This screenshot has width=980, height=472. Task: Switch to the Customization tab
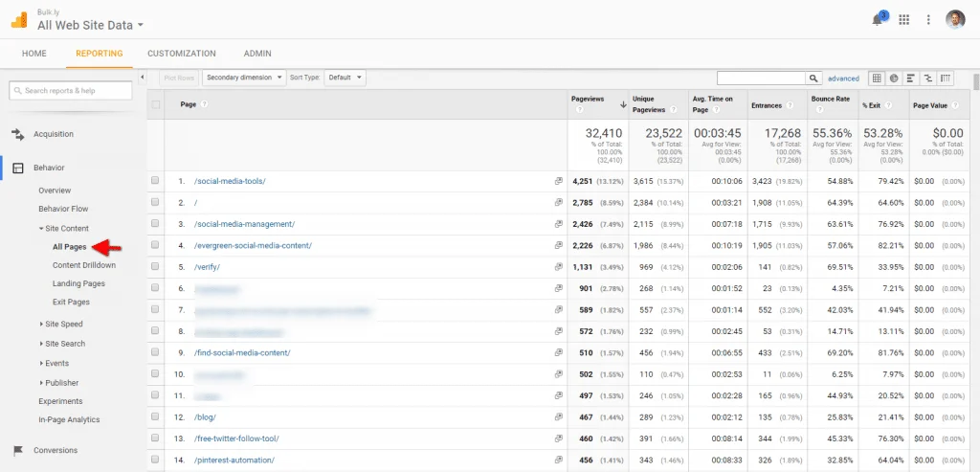pyautogui.click(x=181, y=54)
